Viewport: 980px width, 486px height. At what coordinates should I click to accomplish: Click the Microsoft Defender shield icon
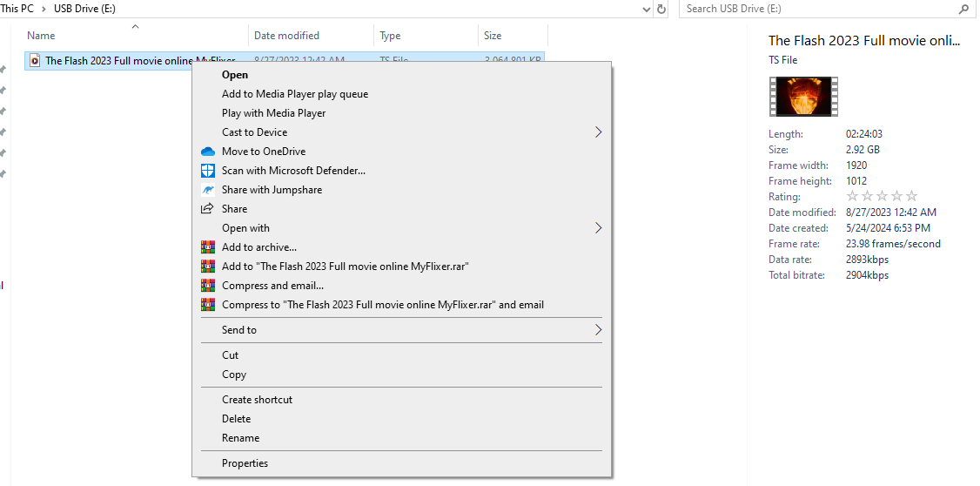tap(207, 171)
